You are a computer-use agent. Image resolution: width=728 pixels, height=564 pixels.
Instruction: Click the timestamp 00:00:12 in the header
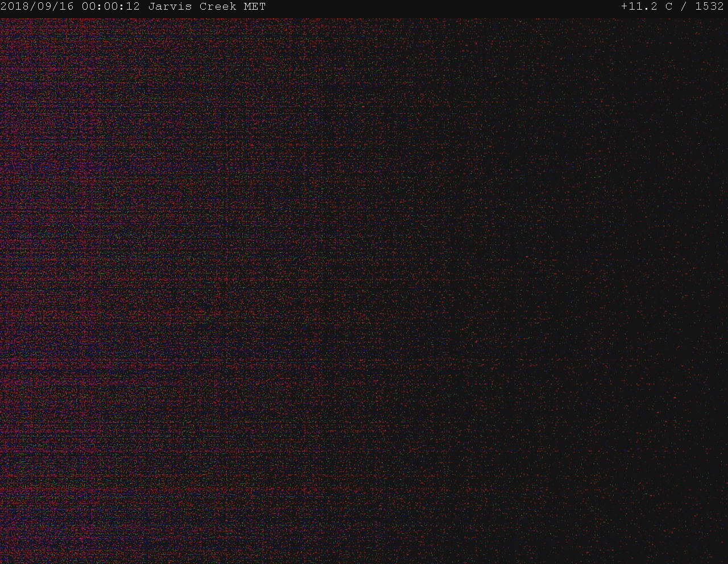point(111,7)
